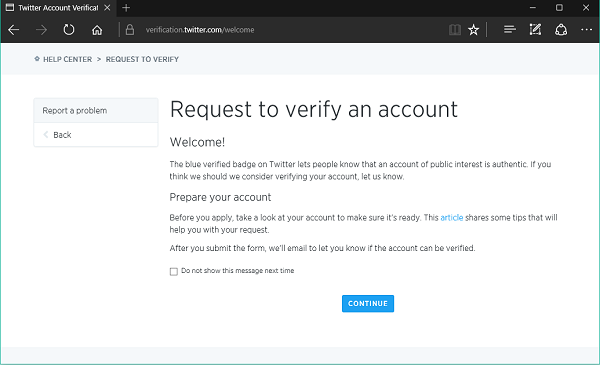Minimize the browser window
The height and width of the screenshot is (365, 600).
point(533,8)
